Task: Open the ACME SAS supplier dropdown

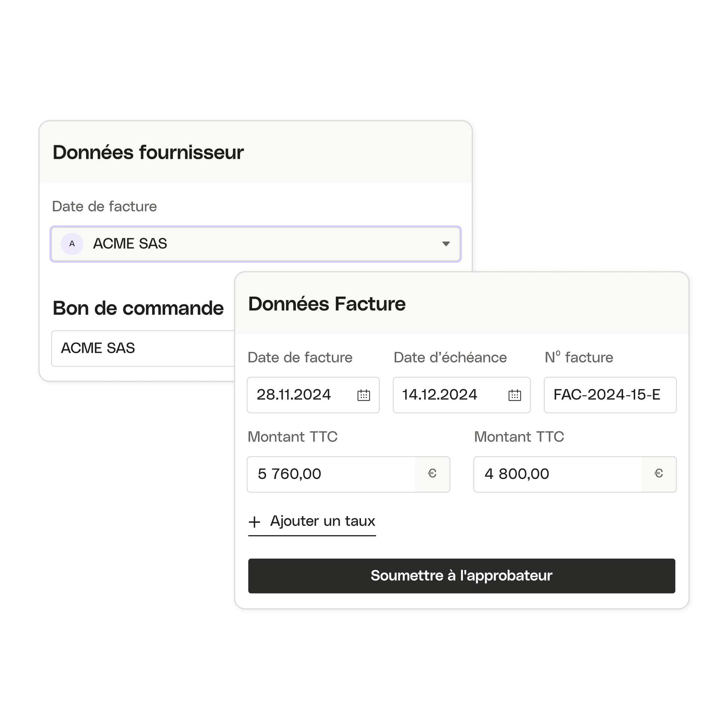Action: pyautogui.click(x=255, y=244)
